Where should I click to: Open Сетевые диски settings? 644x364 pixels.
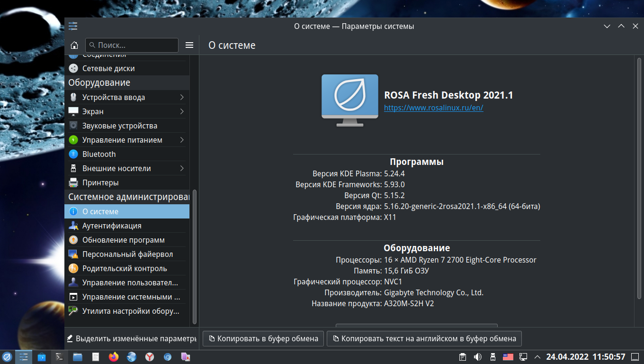click(x=127, y=68)
